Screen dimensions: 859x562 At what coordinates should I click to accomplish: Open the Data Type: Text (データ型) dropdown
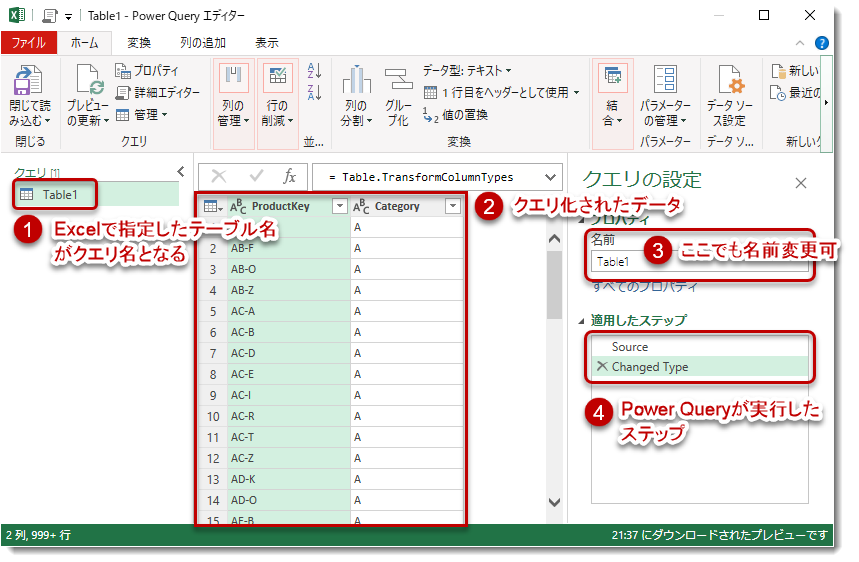(467, 71)
